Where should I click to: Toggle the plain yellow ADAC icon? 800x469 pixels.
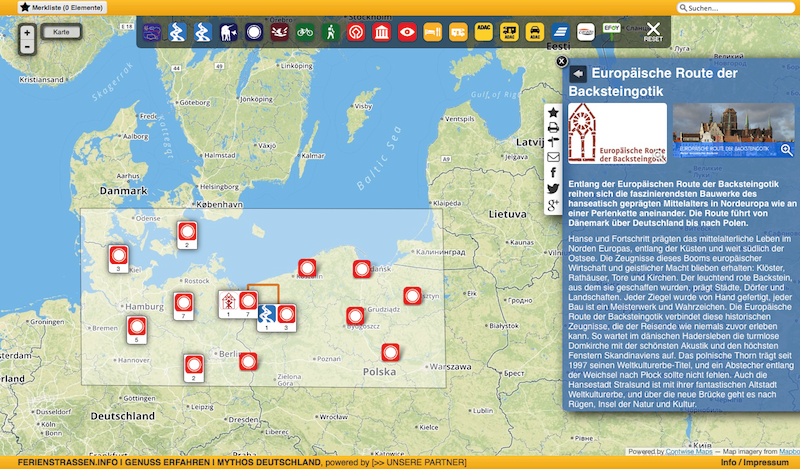click(484, 32)
